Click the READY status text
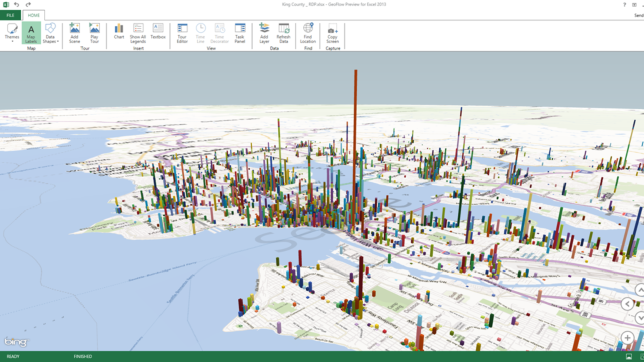 (13, 357)
